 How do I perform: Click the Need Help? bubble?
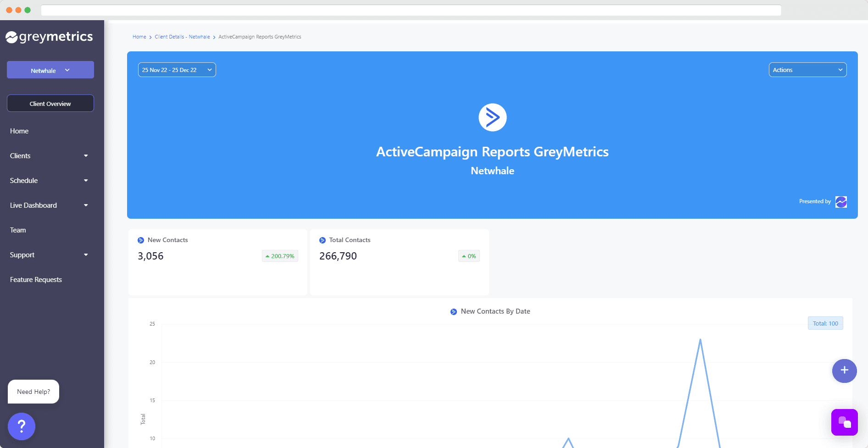click(x=33, y=392)
